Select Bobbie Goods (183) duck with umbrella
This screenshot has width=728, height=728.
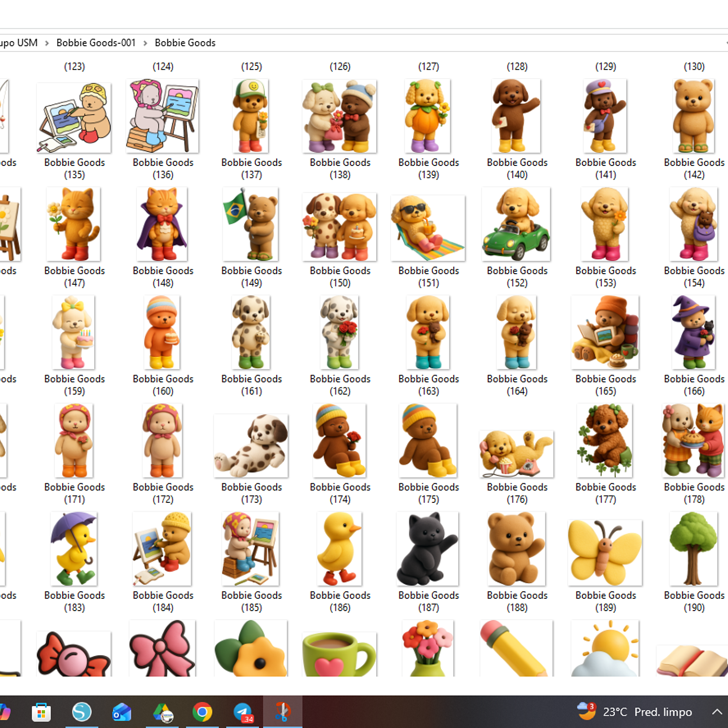pos(74,548)
